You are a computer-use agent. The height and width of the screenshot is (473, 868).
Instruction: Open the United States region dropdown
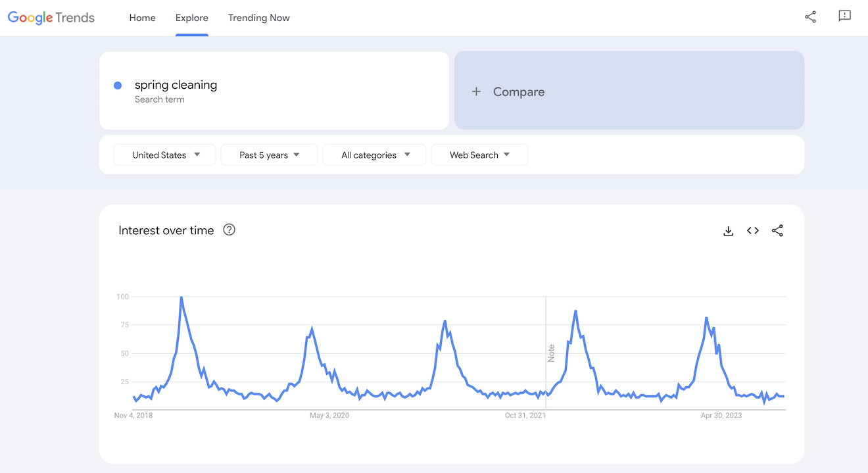[164, 155]
